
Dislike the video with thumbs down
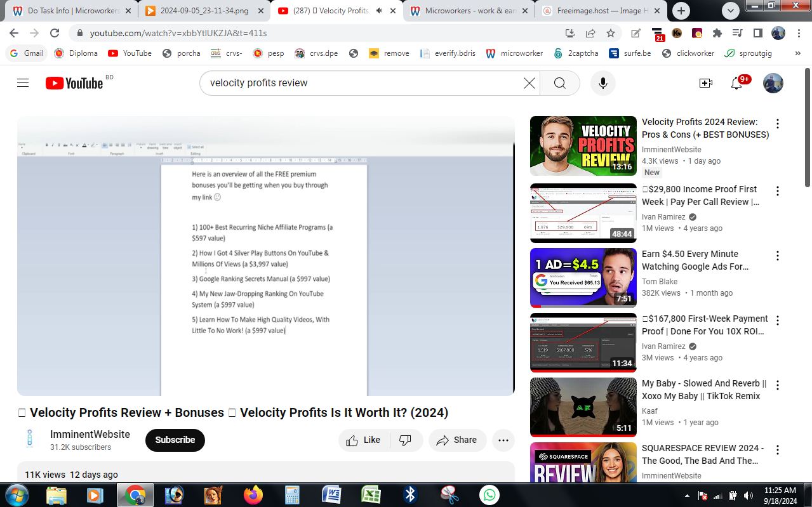coord(405,440)
